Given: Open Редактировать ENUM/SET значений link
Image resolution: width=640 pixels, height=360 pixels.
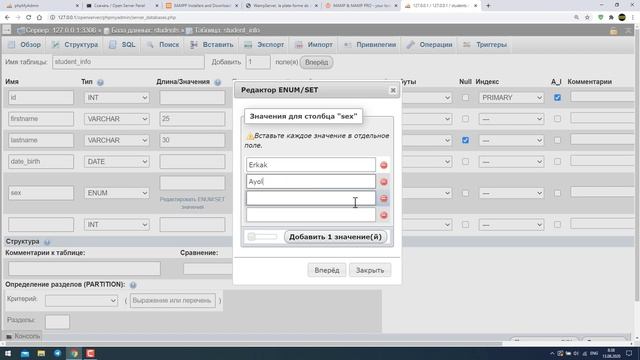Looking at the screenshot, I should click(192, 203).
